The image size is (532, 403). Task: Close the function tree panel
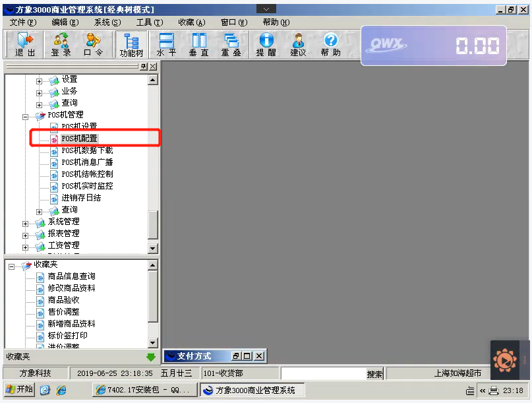click(x=154, y=67)
